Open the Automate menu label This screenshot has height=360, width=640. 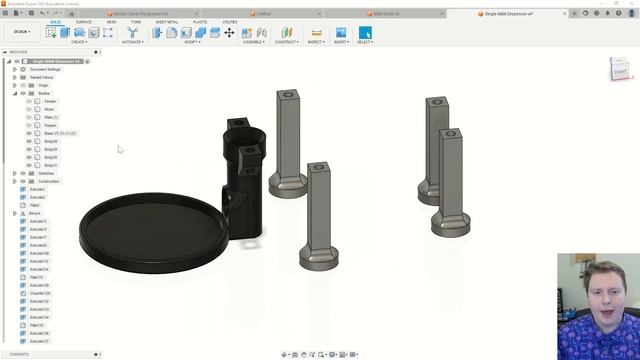coord(132,42)
